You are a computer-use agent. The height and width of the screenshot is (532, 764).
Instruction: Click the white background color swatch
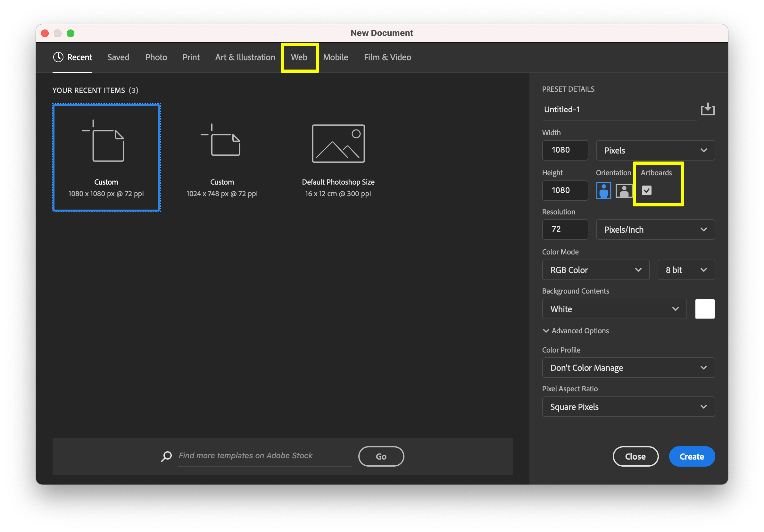point(704,309)
